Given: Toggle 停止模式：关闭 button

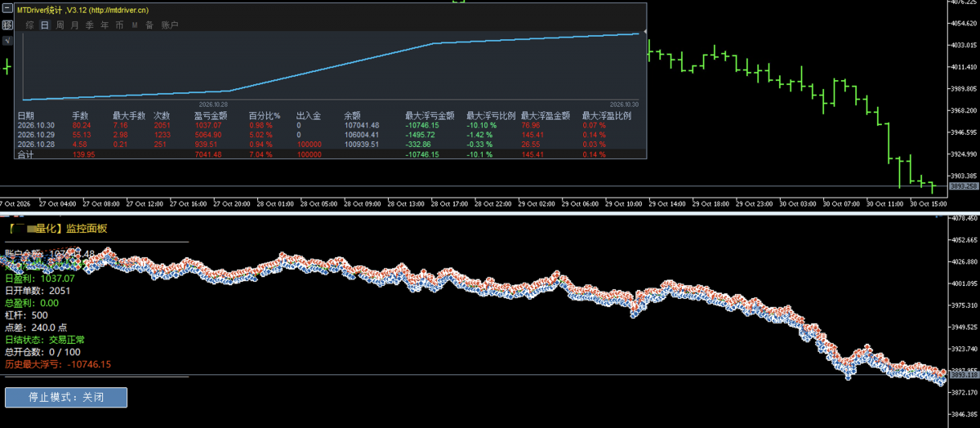Looking at the screenshot, I should [x=66, y=397].
